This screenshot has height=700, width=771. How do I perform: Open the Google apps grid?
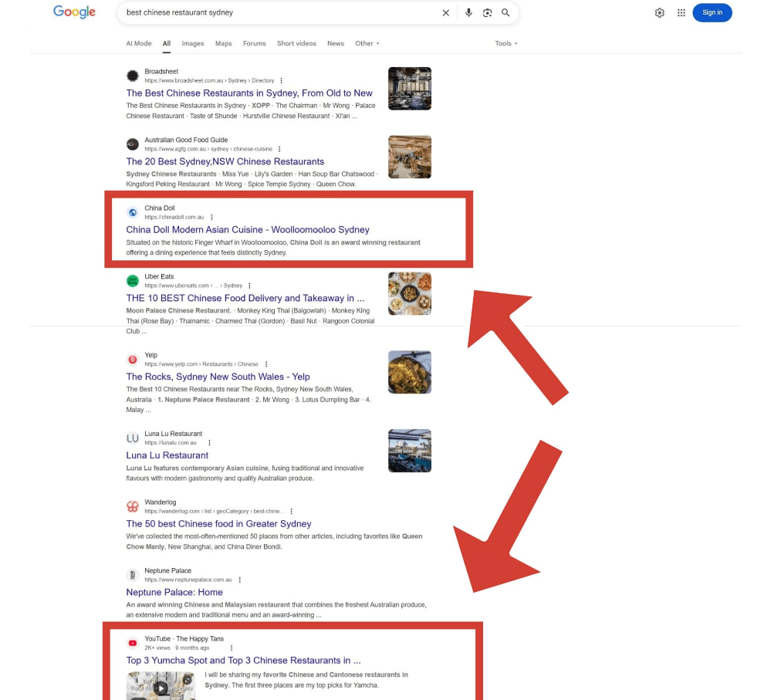pyautogui.click(x=681, y=13)
